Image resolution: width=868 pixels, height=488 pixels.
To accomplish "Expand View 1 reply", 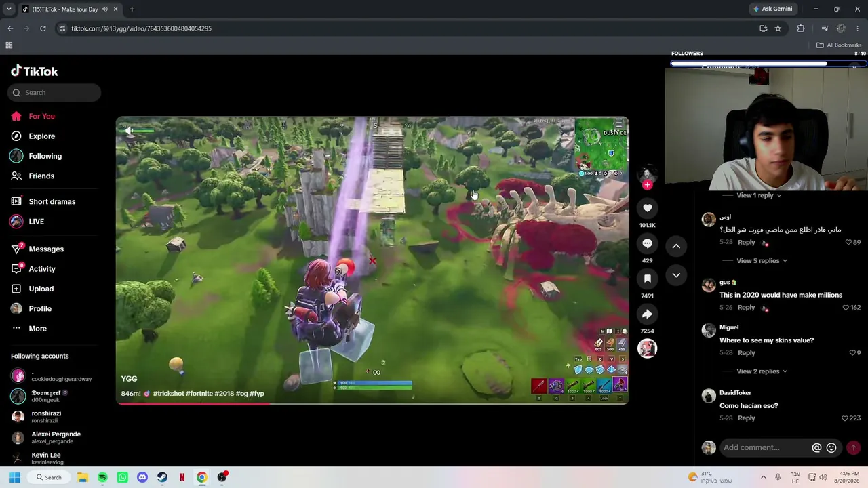I will (759, 195).
